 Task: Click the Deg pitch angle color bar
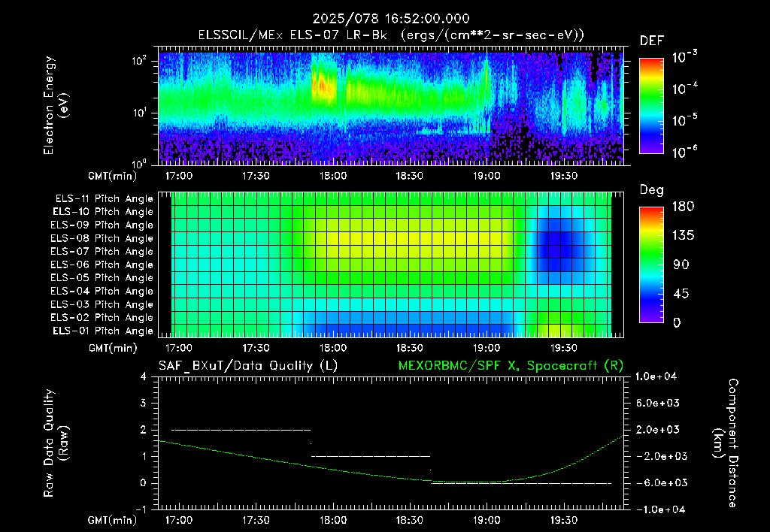[651, 264]
